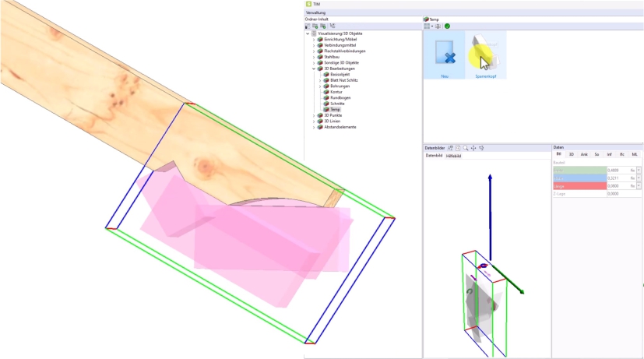Screen dimensions: 644x359
Task: Switch to the 3D data tab
Action: point(571,155)
